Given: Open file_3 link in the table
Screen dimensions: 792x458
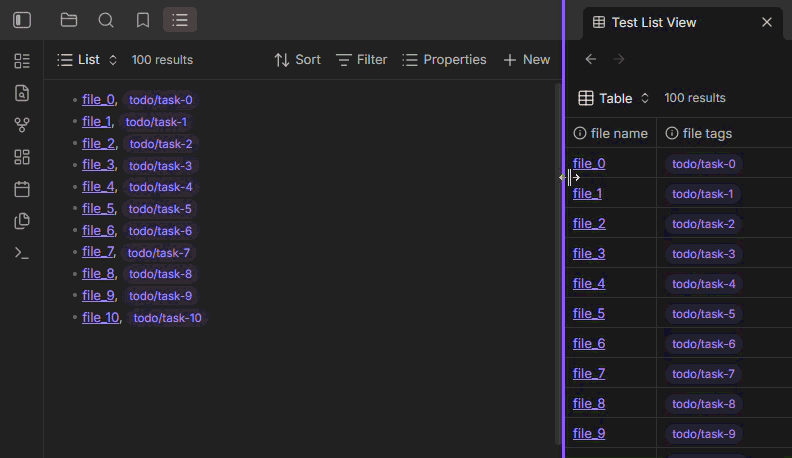Looking at the screenshot, I should click(589, 254).
